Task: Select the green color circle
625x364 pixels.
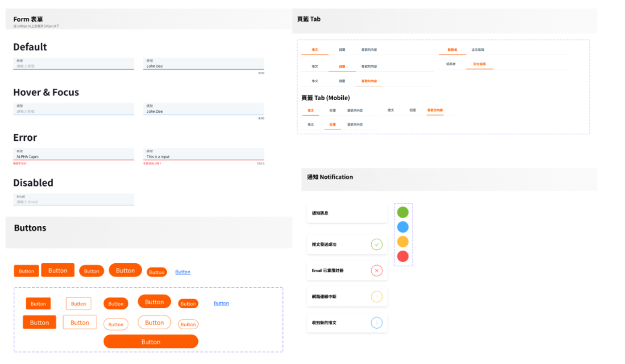Action: [403, 212]
